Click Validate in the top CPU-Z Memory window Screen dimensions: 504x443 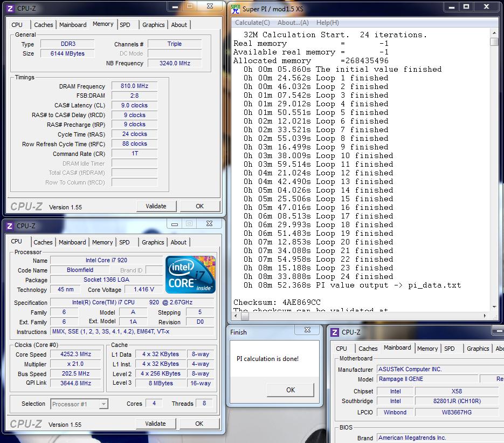pos(156,206)
